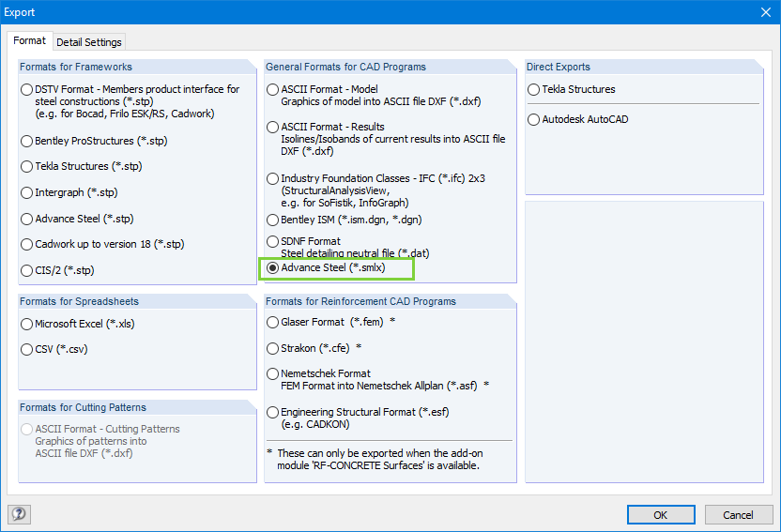The width and height of the screenshot is (781, 532).
Task: Select Tekla Structures (*.stp) framework format
Action: point(27,167)
